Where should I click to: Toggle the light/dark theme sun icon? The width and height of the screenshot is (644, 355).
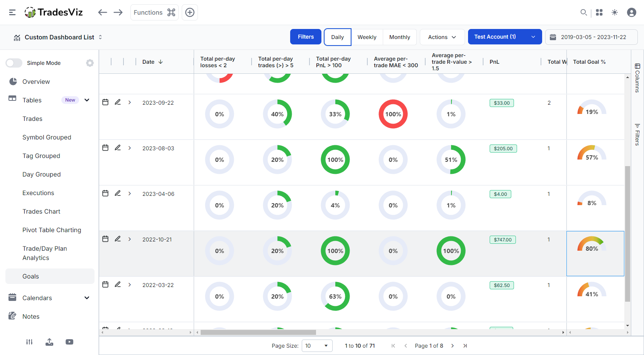[615, 12]
